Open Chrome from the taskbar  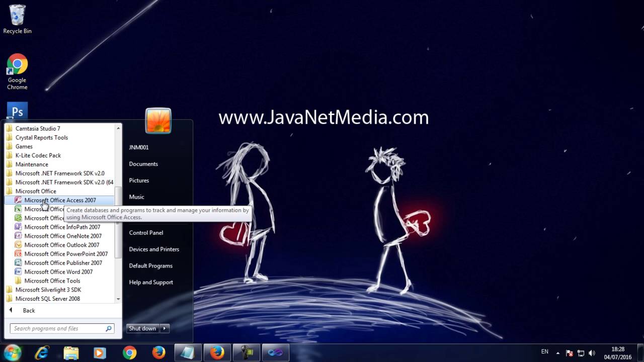129,353
